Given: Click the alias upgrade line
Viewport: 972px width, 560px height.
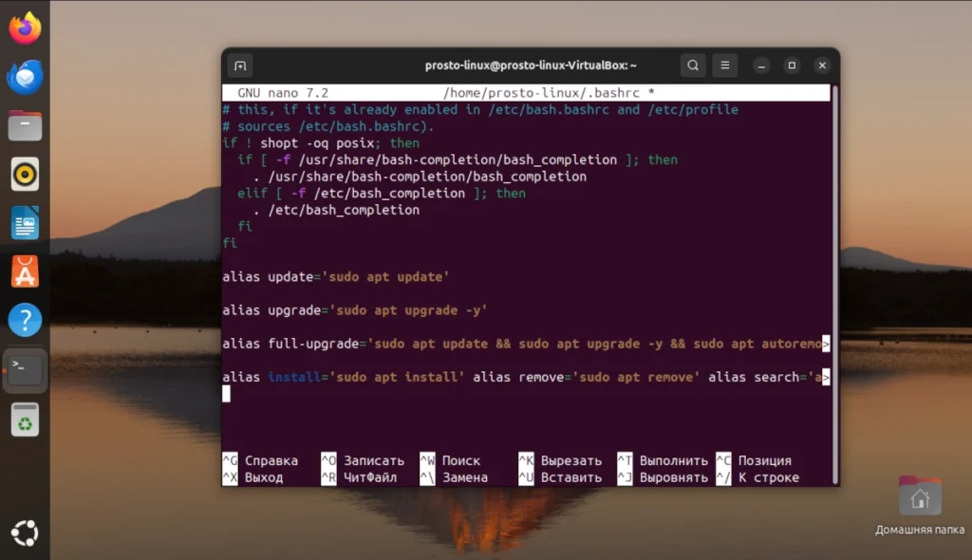Looking at the screenshot, I should [355, 310].
